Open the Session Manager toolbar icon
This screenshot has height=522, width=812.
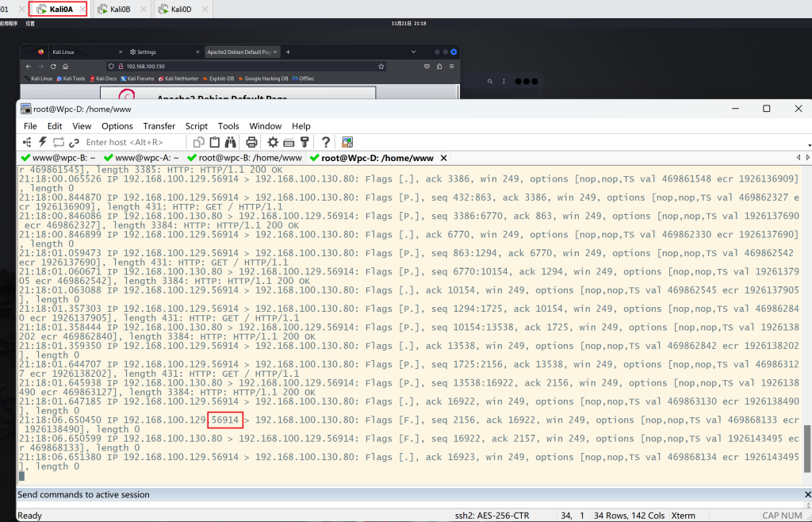click(27, 142)
